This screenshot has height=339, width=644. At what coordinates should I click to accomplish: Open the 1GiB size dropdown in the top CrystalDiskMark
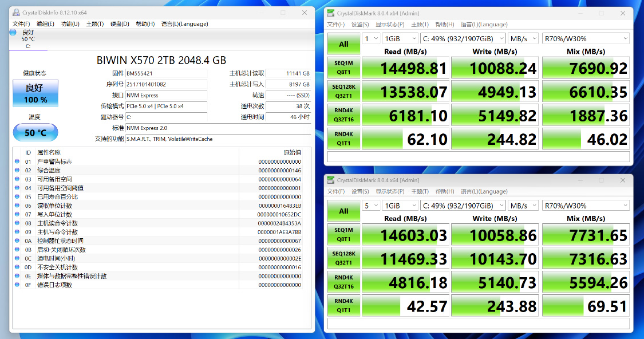[x=400, y=38]
